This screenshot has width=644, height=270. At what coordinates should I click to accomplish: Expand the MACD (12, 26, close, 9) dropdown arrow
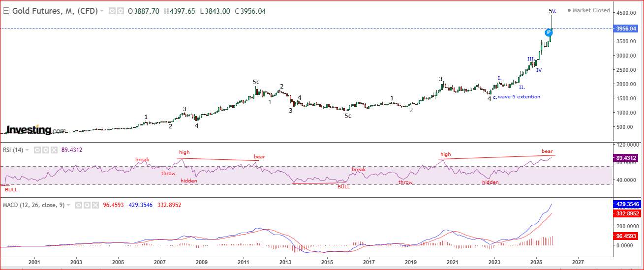pos(69,205)
